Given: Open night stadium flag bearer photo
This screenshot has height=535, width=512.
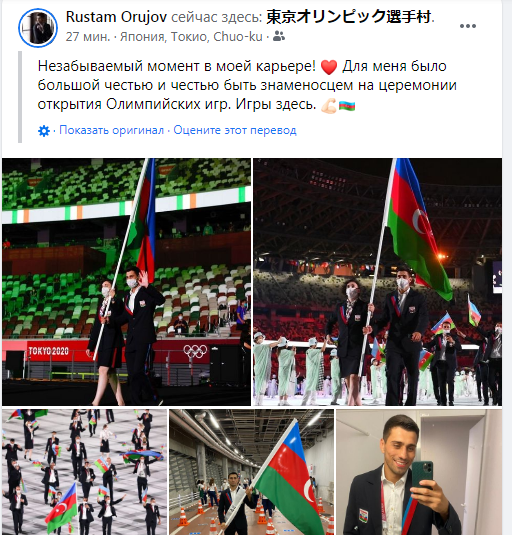Looking at the screenshot, I should (377, 282).
